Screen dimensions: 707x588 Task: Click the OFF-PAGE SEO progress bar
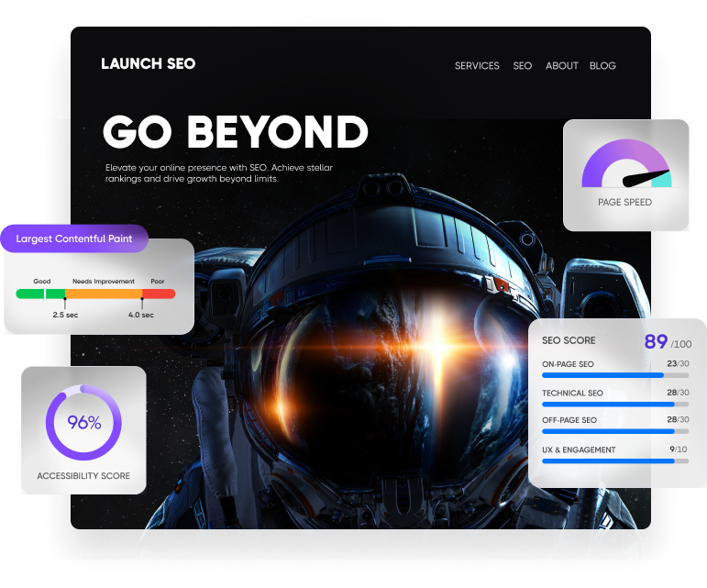tap(615, 431)
